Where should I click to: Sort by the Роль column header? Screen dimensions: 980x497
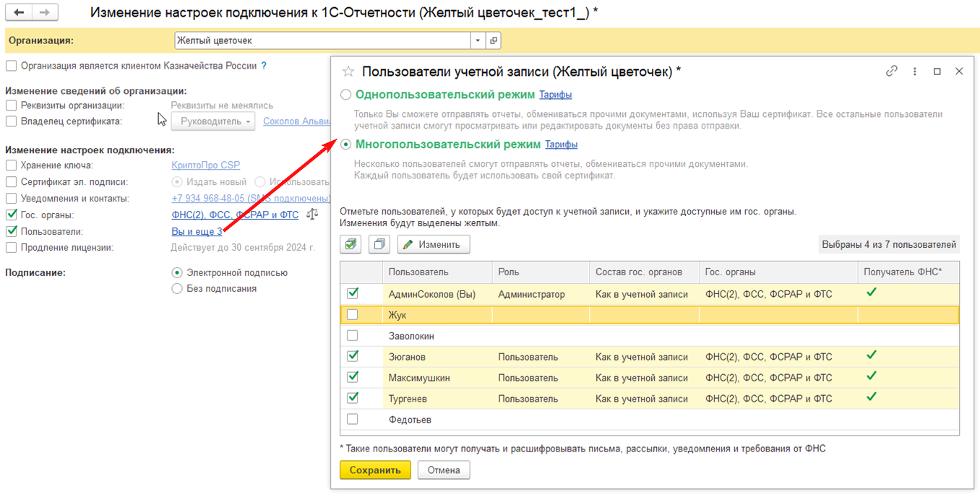541,272
